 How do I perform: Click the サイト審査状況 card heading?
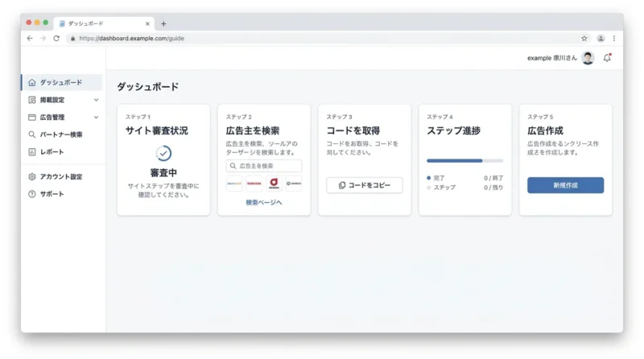(156, 130)
